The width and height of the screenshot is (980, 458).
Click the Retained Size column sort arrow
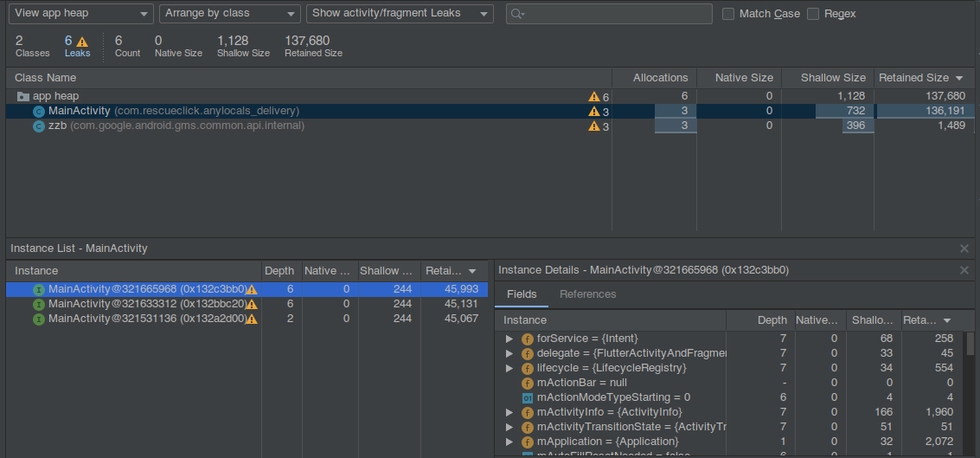(959, 78)
